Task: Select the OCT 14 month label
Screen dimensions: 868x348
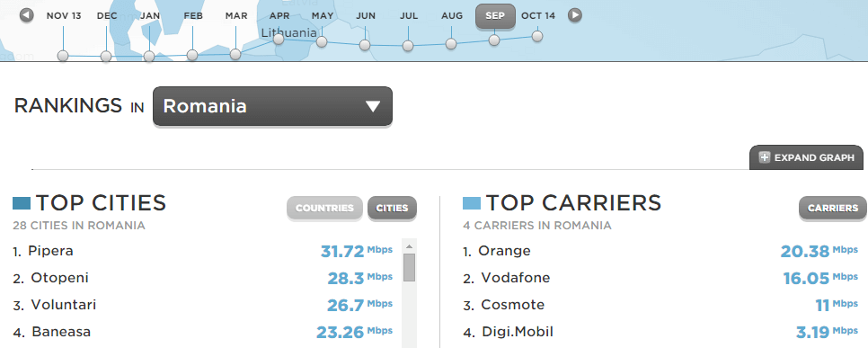Action: (x=538, y=15)
